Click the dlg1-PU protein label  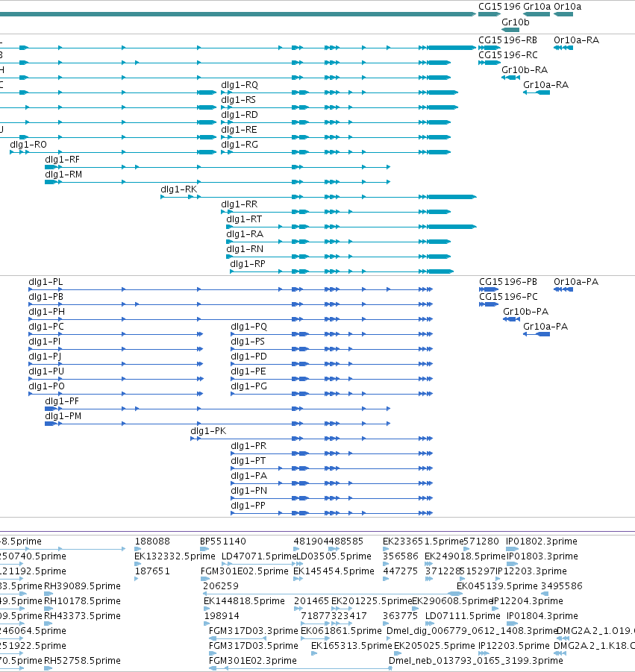coord(46,371)
